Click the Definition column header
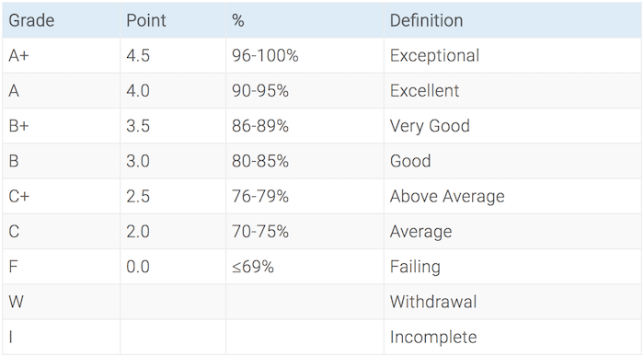Screen dimensions: 644x356 [x=512, y=20]
